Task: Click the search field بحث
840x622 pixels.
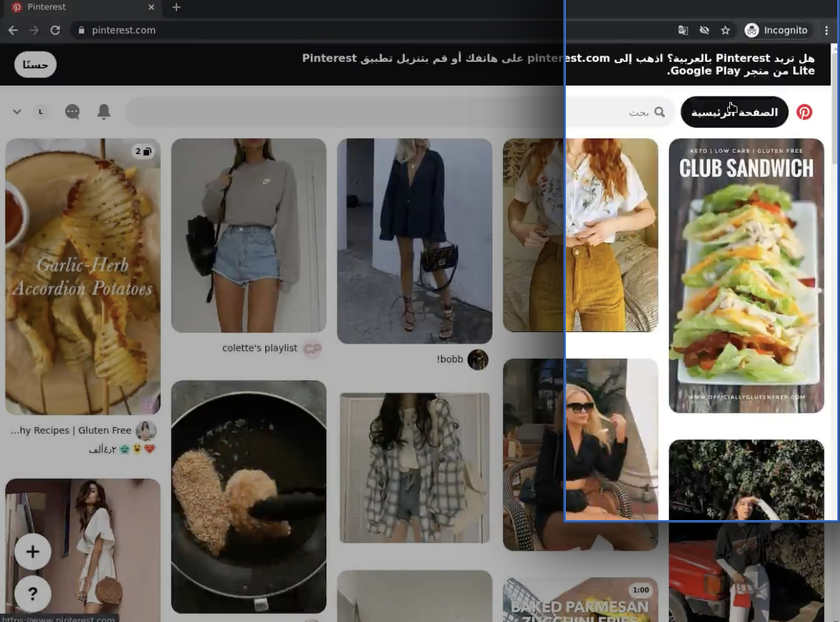Action: click(x=400, y=112)
